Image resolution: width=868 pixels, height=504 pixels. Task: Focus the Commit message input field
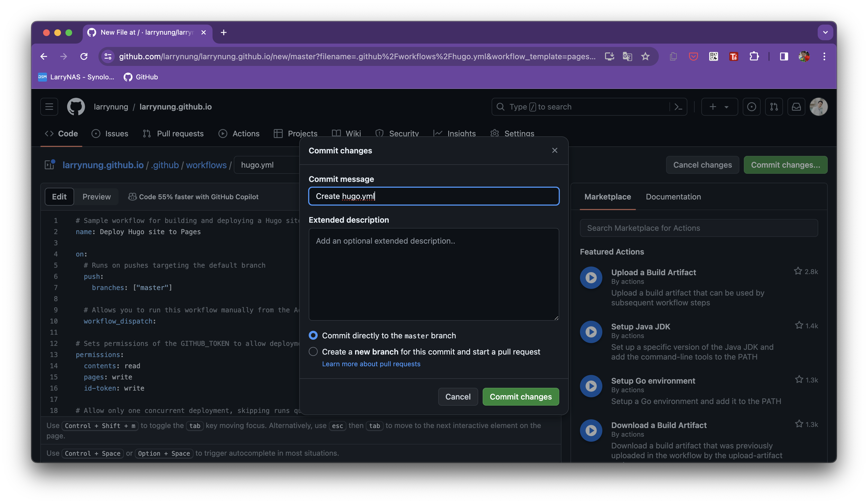coord(434,196)
